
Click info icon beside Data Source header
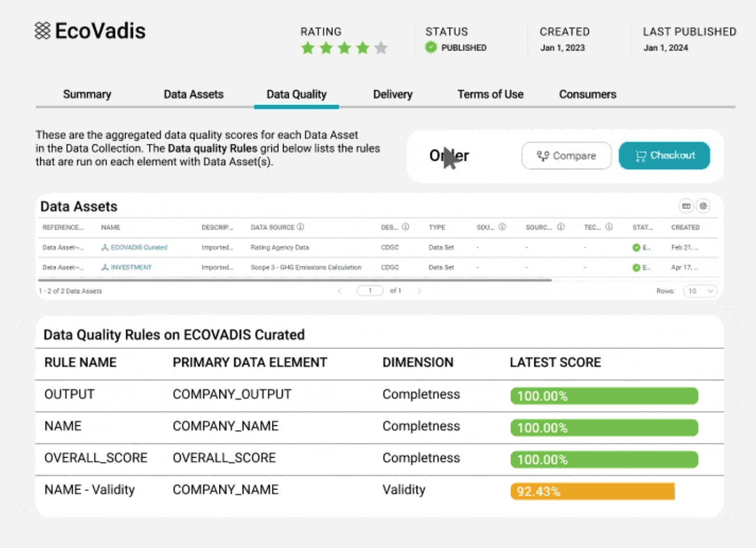pyautogui.click(x=301, y=227)
